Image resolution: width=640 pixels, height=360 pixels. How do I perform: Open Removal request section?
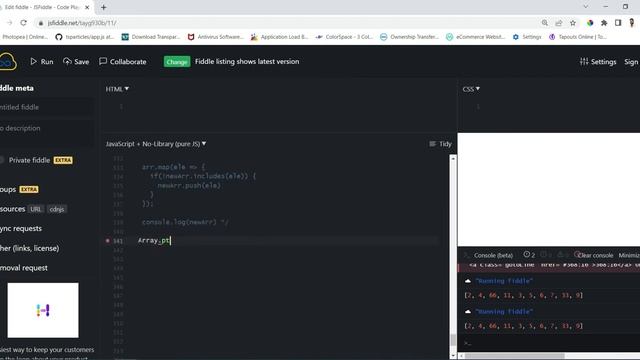point(24,268)
